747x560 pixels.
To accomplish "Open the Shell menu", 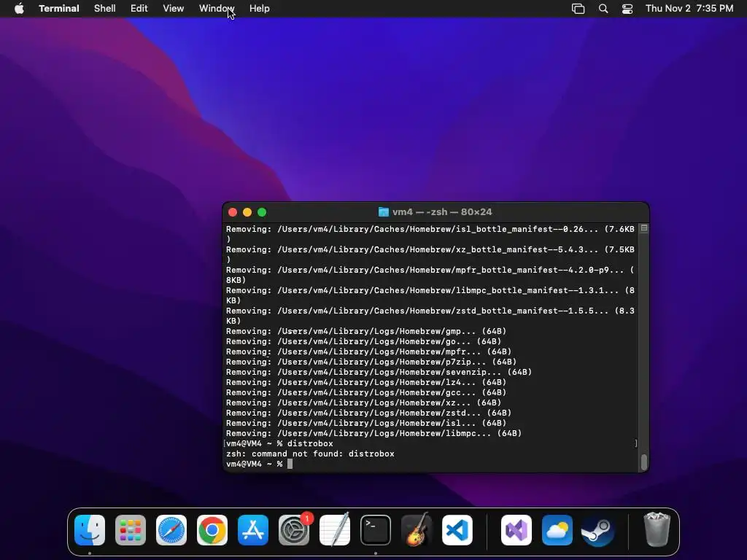I will [105, 9].
